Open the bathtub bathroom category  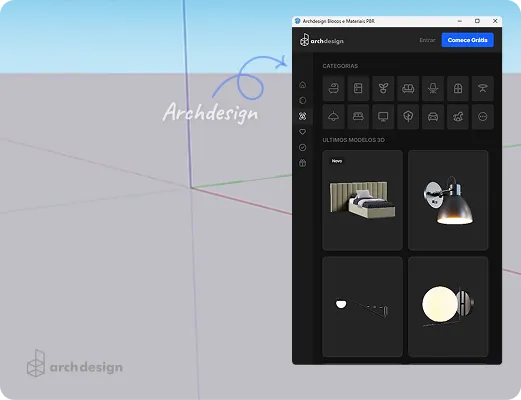pyautogui.click(x=333, y=88)
